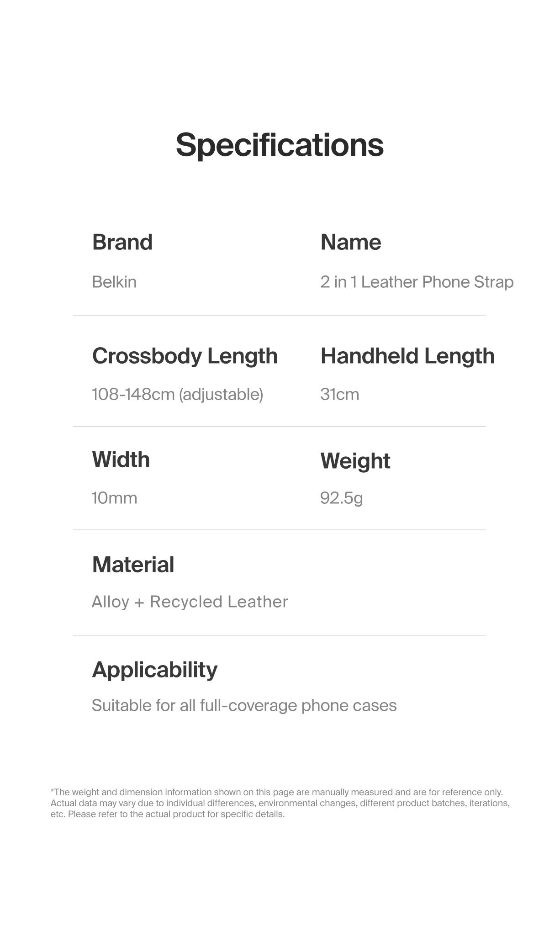Click the 92.5g weight value
The height and width of the screenshot is (951, 560).
pos(341,498)
